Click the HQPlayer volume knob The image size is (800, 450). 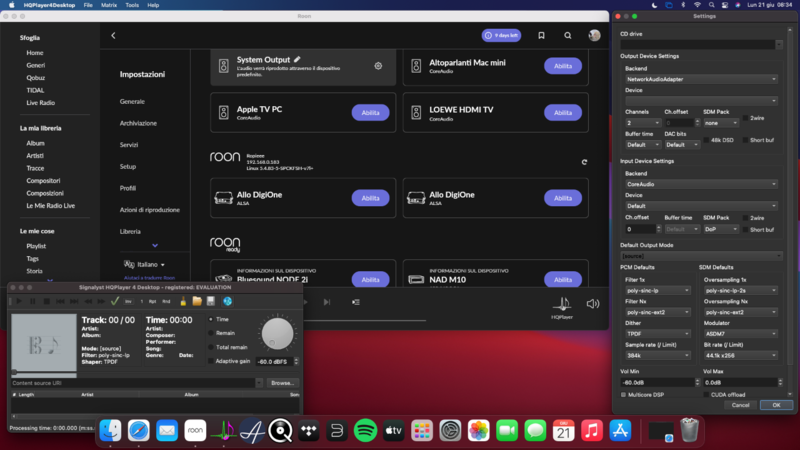pyautogui.click(x=278, y=333)
